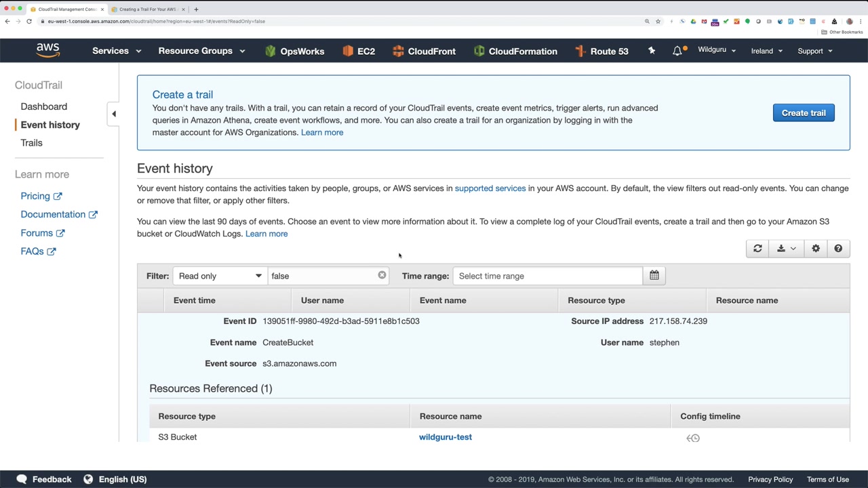Open Route 53 shortcut
The width and height of the screenshot is (868, 488).
(601, 51)
